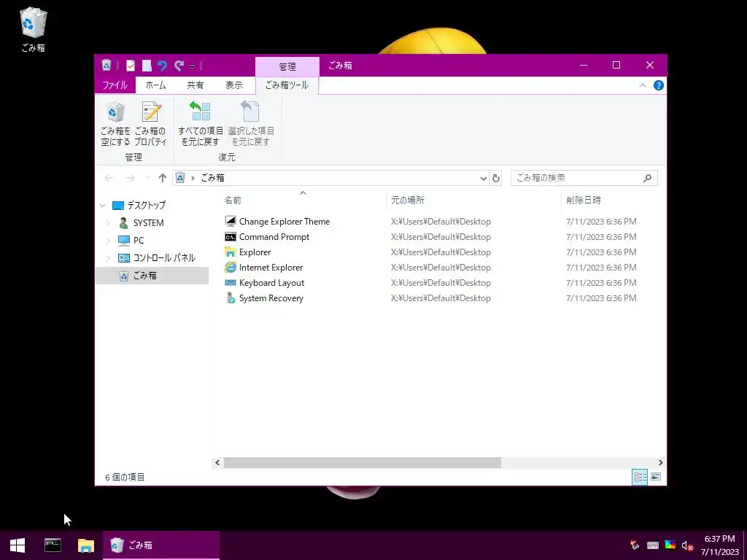
Task: Open Command Prompt from the taskbar
Action: 53,545
